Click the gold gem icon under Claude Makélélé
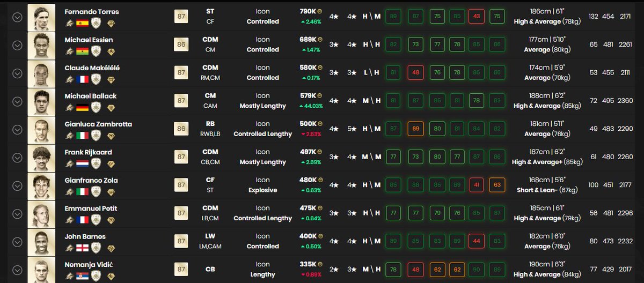 tap(112, 79)
